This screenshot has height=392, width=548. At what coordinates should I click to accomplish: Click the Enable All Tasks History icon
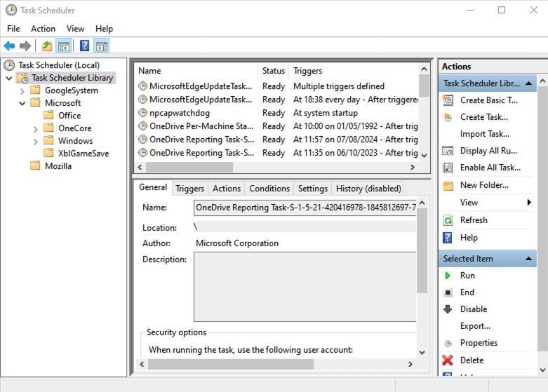[448, 168]
